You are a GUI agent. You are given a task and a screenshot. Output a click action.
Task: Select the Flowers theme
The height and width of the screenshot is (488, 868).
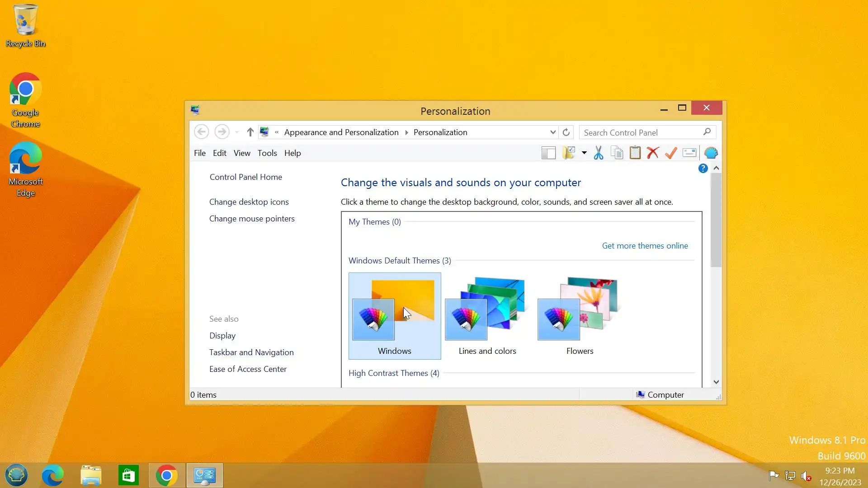click(x=580, y=315)
